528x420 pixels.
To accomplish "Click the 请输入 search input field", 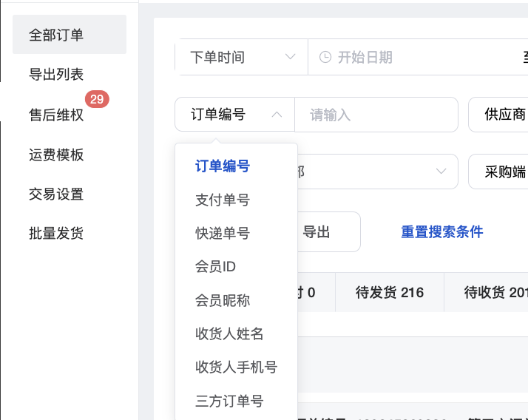I will click(x=376, y=115).
